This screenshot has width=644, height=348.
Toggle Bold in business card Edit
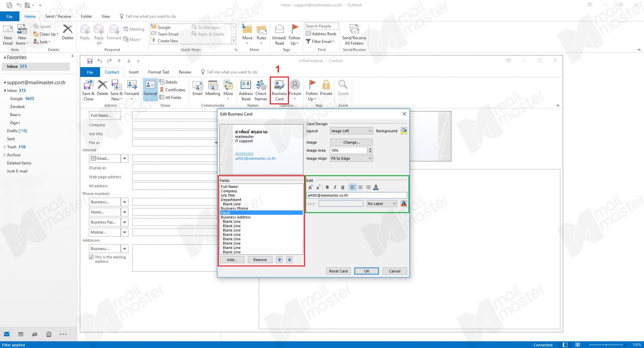[x=327, y=187]
